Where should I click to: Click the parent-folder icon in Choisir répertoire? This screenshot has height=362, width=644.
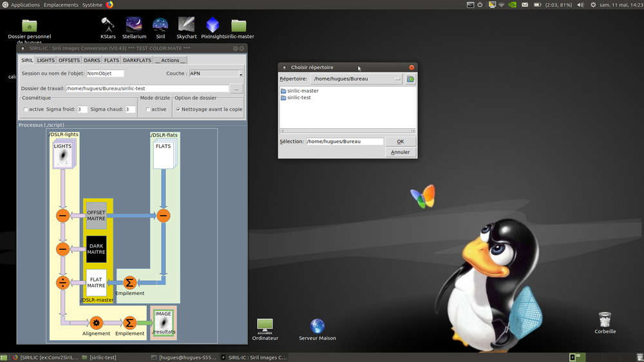click(410, 79)
